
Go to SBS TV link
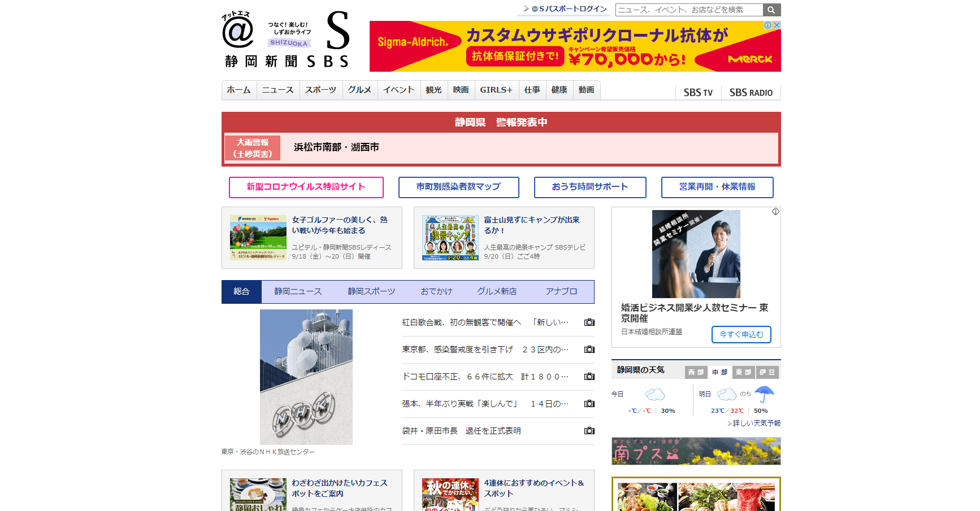click(698, 93)
